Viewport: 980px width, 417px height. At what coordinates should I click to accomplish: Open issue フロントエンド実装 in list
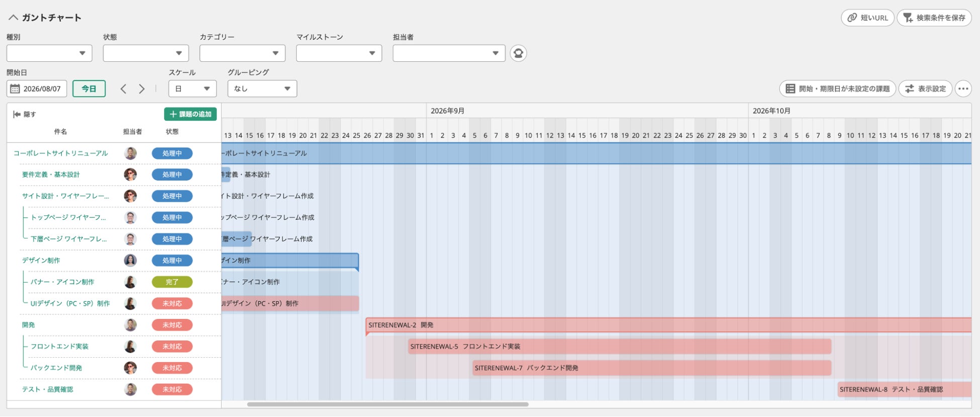tap(59, 347)
